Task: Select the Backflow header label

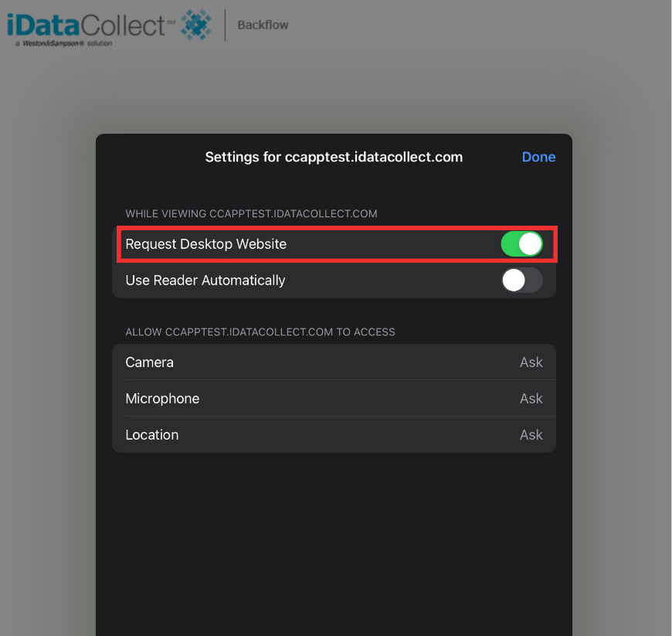Action: tap(263, 25)
